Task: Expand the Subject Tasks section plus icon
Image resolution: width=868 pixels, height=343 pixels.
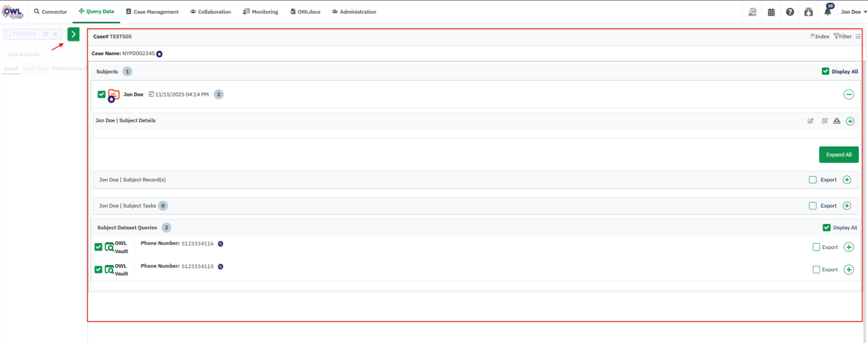Action: click(847, 206)
